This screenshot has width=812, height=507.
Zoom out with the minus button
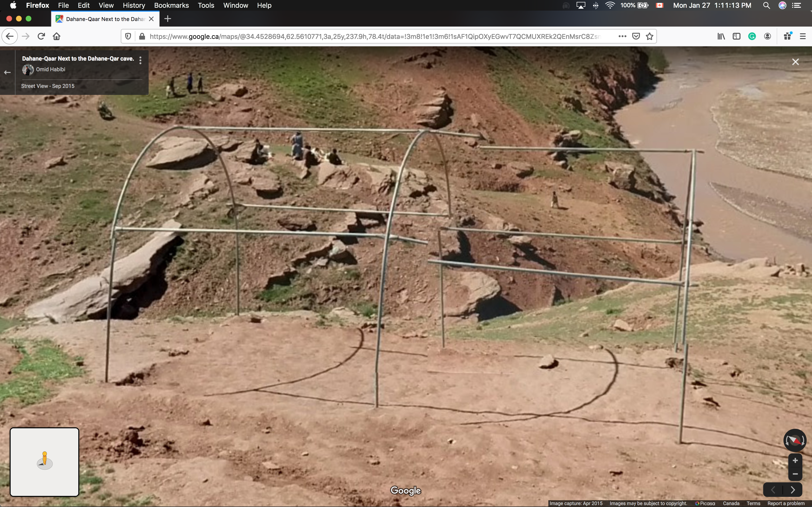pos(795,474)
